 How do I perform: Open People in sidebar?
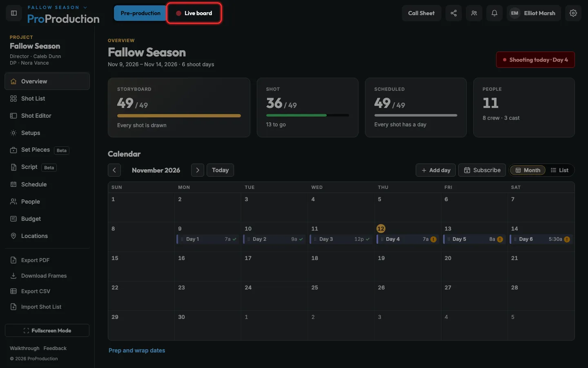[x=47, y=202]
